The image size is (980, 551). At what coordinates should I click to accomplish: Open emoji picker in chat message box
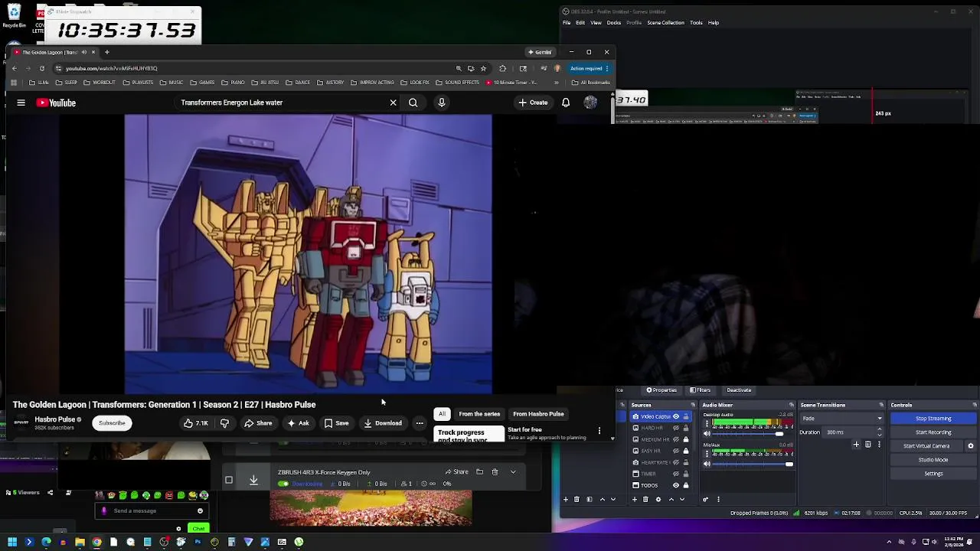pos(200,510)
